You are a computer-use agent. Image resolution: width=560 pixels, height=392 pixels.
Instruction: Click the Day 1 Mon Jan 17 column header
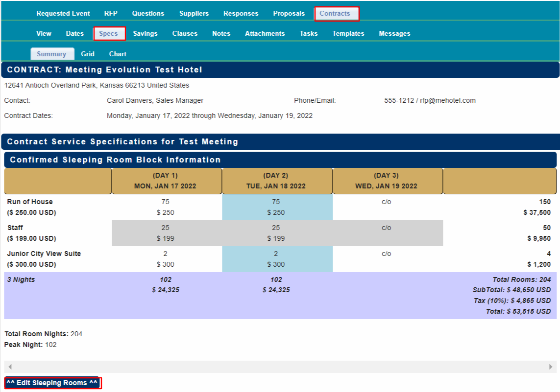(167, 181)
